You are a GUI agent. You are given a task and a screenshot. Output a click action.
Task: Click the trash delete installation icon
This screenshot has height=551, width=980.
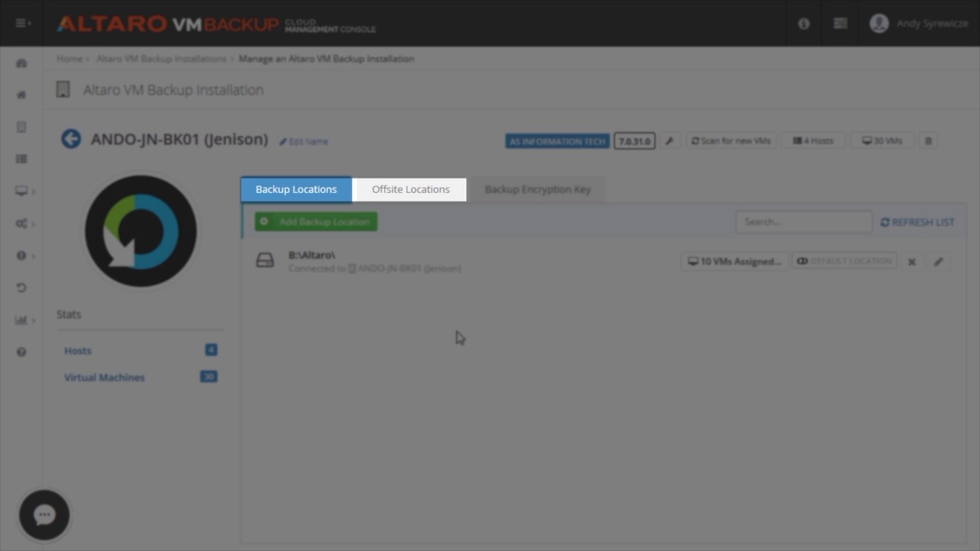[929, 141]
